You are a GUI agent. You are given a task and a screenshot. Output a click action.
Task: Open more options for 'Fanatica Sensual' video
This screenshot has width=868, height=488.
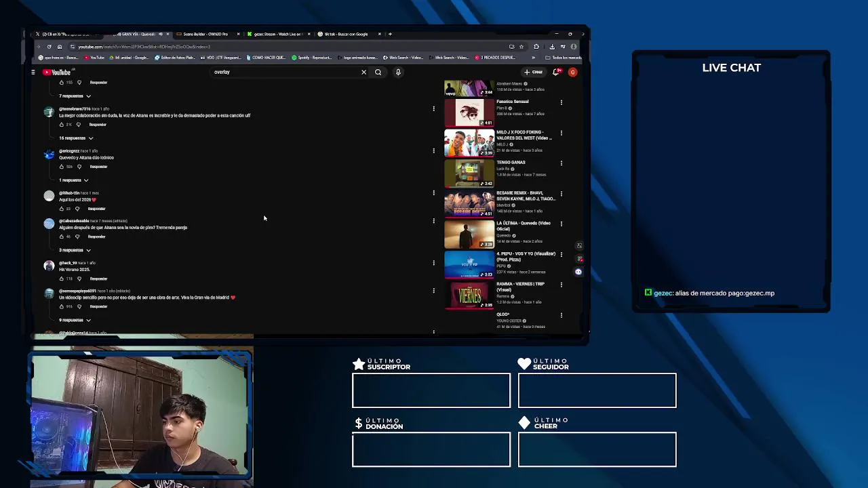tap(561, 102)
